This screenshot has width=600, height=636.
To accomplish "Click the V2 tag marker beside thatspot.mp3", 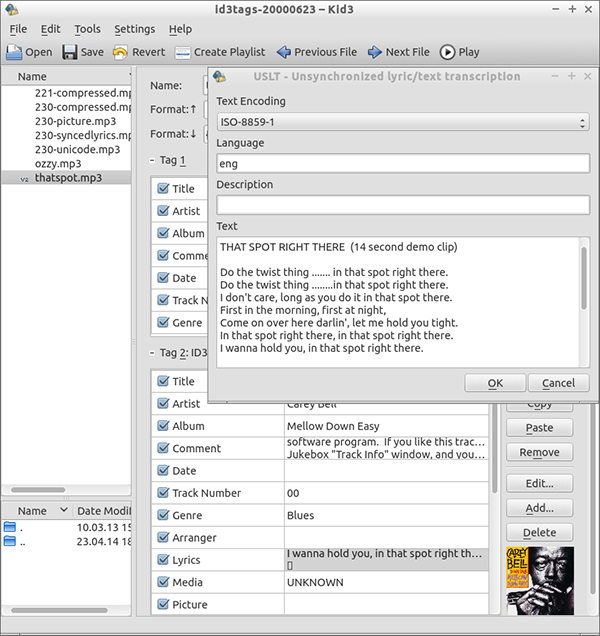I will (24, 179).
